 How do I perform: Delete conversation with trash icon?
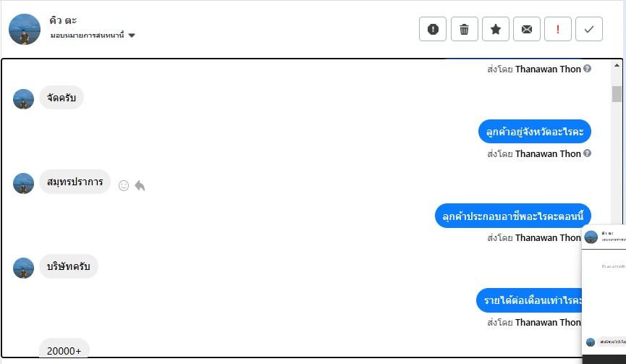point(465,29)
